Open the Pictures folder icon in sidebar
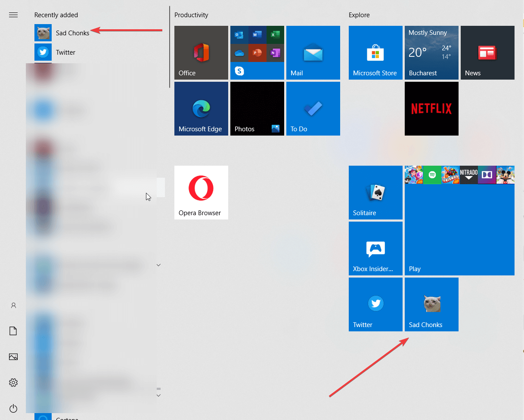 coord(13,357)
